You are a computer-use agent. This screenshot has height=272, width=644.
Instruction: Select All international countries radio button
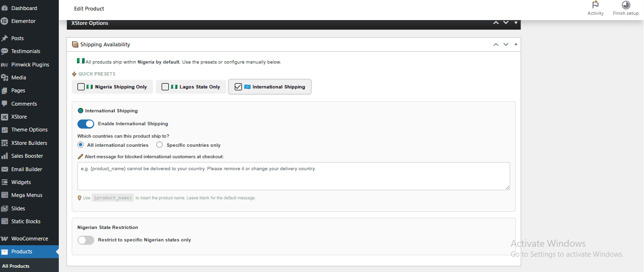[x=81, y=145]
